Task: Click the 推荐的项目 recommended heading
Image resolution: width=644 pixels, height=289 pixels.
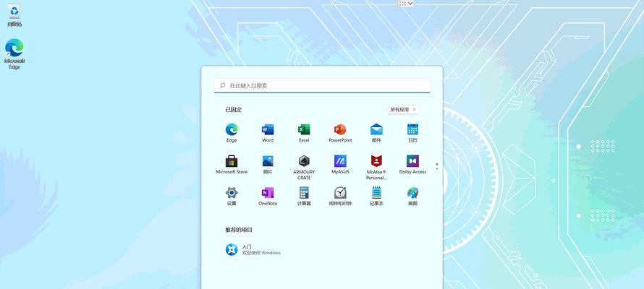Action: click(x=239, y=230)
